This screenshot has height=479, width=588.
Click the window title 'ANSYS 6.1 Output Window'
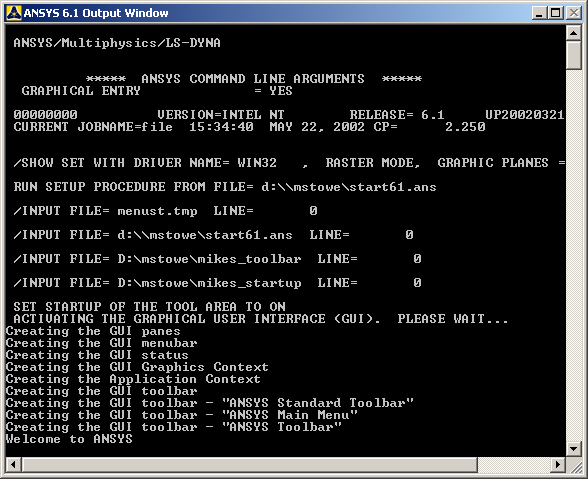click(x=96, y=13)
